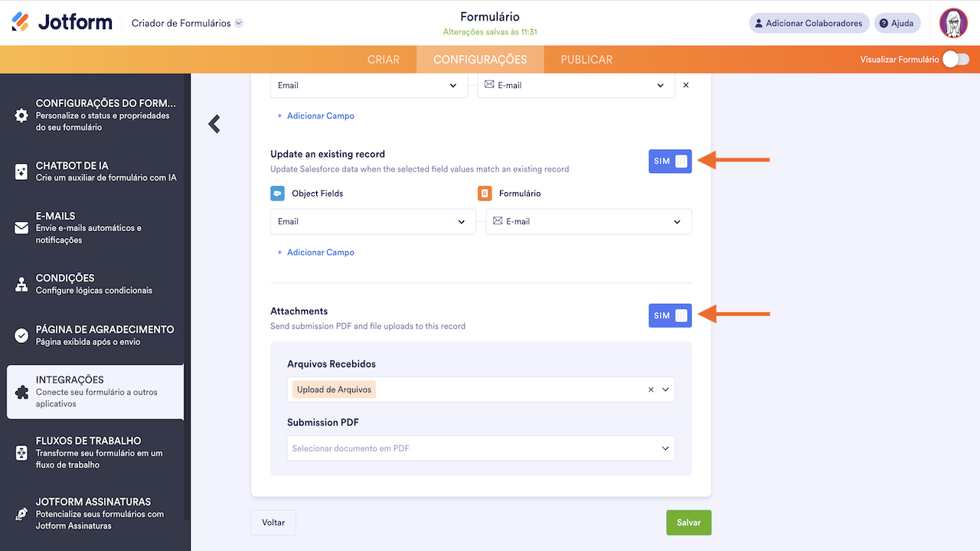This screenshot has height=551, width=980.
Task: Click Adicionar Campo under Object Fields
Action: (x=315, y=252)
